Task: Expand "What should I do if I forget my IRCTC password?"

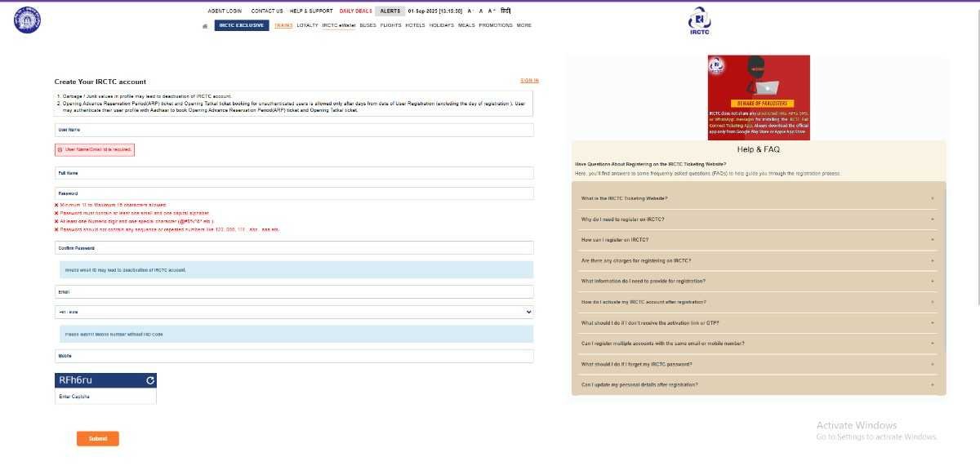Action: coord(759,364)
